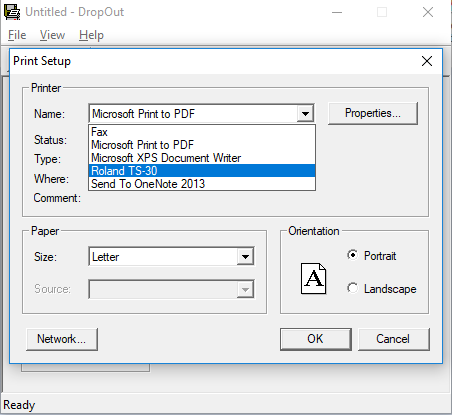The width and height of the screenshot is (452, 415).
Task: Confirm with the OK button
Action: click(315, 339)
